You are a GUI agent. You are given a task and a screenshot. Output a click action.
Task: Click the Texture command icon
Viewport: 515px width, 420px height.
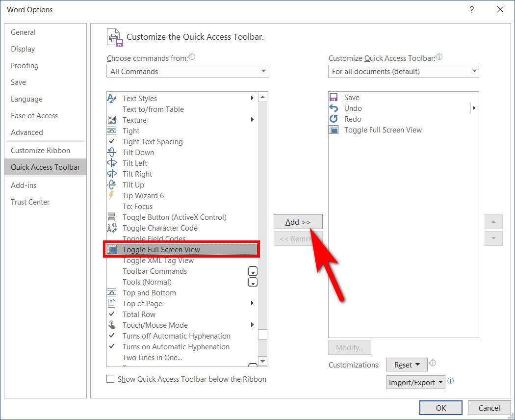coord(112,120)
